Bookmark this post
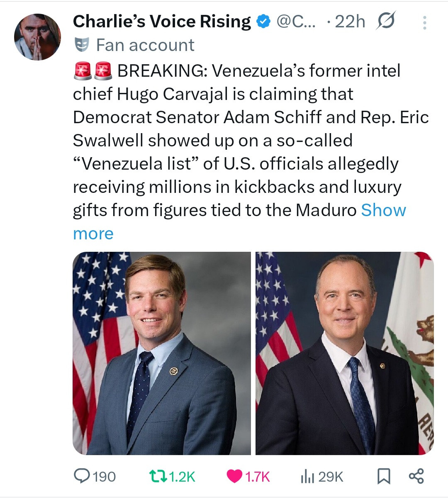Screen dimensions: 448x499 384,476
